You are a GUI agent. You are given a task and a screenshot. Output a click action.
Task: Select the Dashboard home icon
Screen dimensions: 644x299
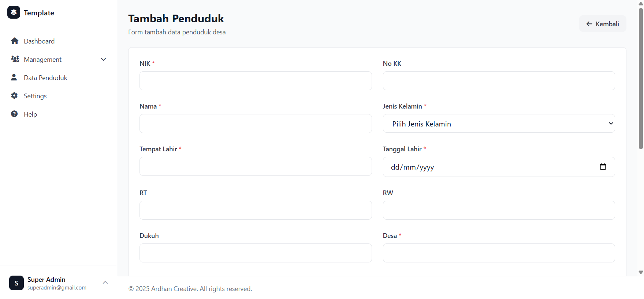coord(15,41)
